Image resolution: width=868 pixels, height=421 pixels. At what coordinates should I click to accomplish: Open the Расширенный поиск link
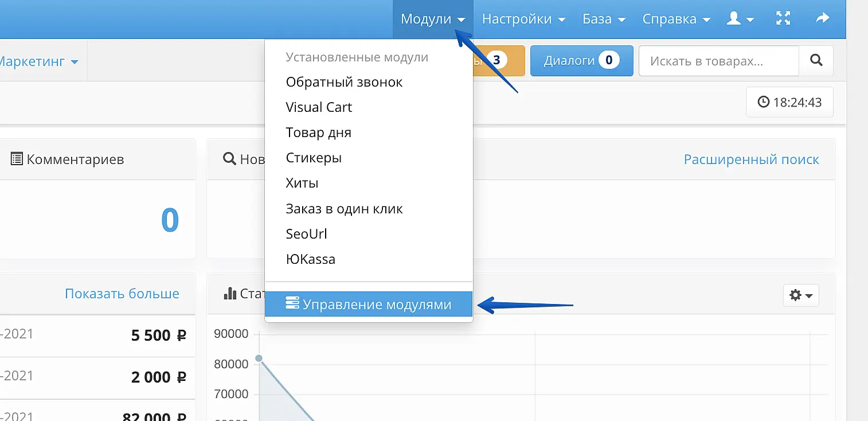click(751, 159)
